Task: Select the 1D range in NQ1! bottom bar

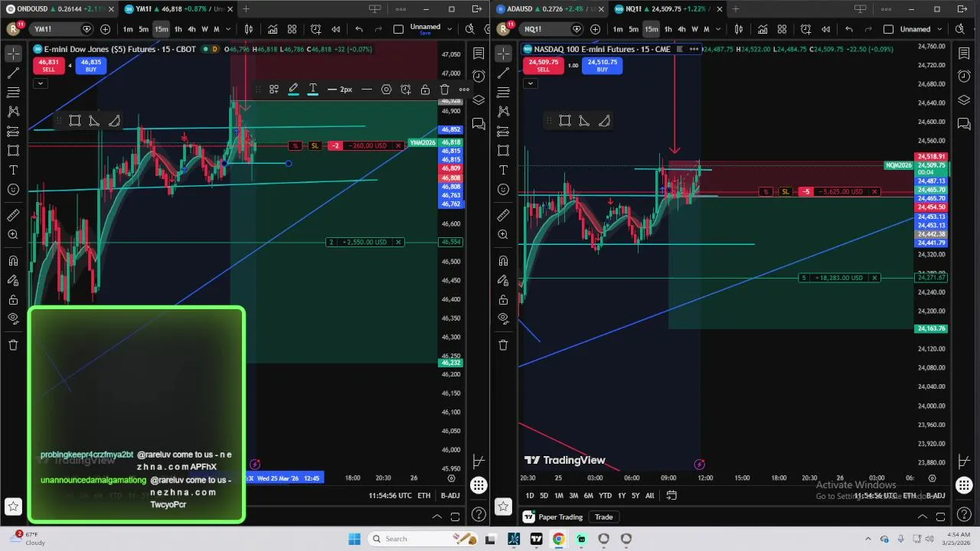Action: pyautogui.click(x=529, y=496)
